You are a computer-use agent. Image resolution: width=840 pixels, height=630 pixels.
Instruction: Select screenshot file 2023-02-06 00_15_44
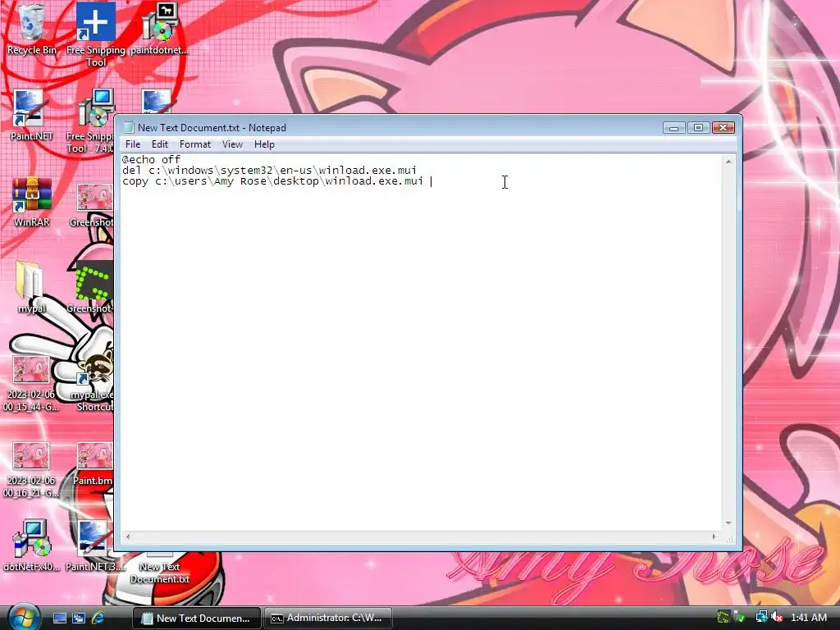pos(31,382)
